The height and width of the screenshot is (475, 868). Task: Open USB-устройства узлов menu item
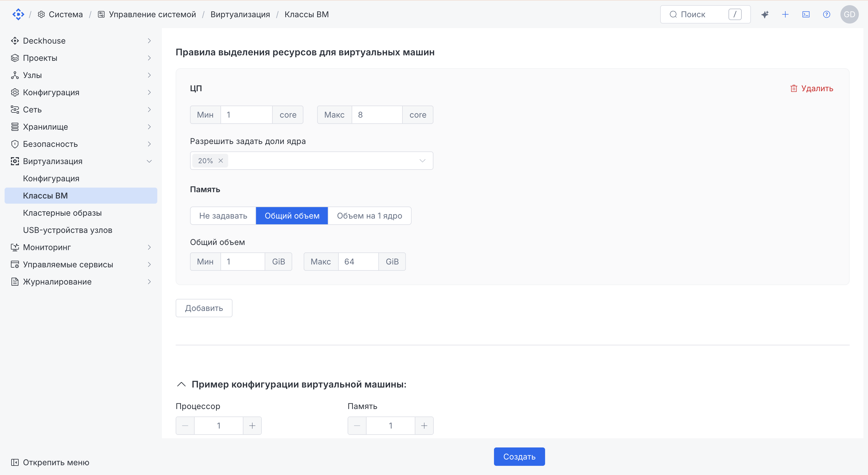click(x=81, y=230)
